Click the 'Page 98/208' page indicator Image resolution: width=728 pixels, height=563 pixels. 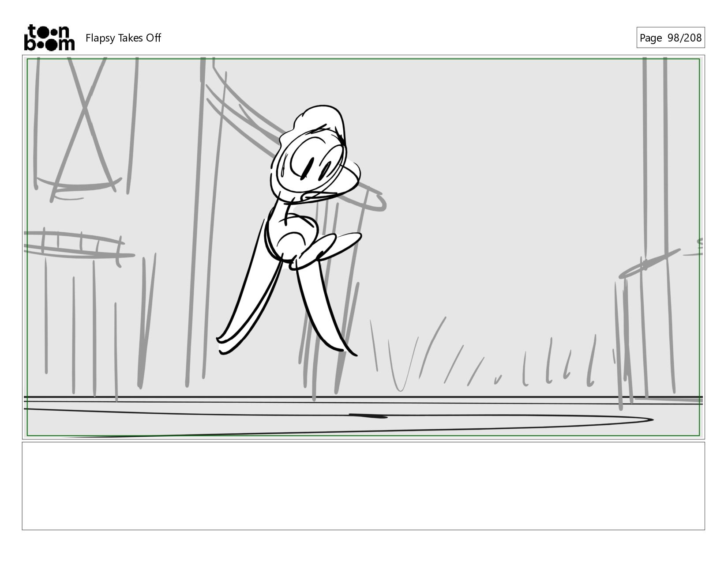coord(670,38)
